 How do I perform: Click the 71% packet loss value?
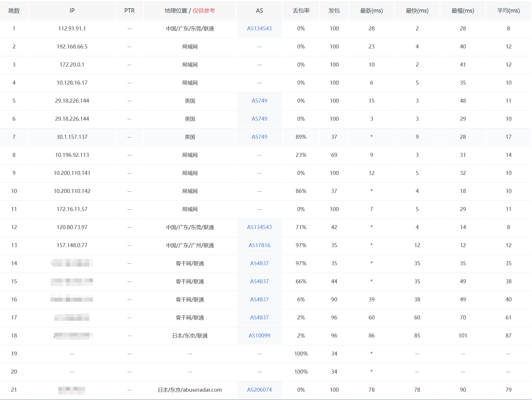pyautogui.click(x=301, y=227)
